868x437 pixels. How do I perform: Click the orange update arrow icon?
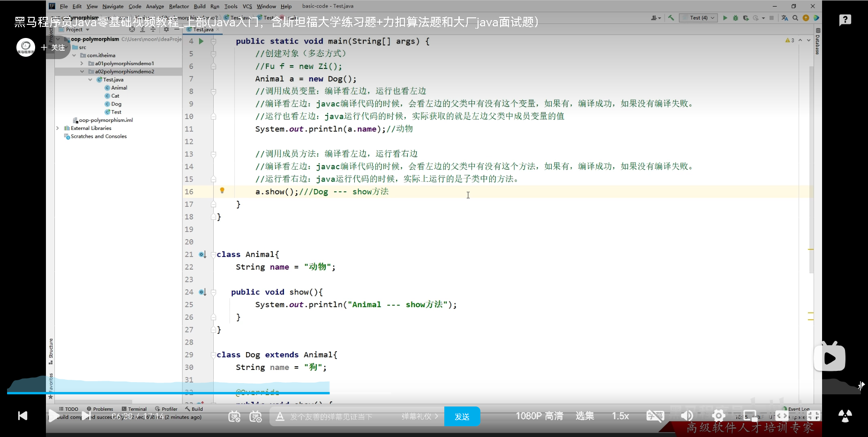coord(806,18)
